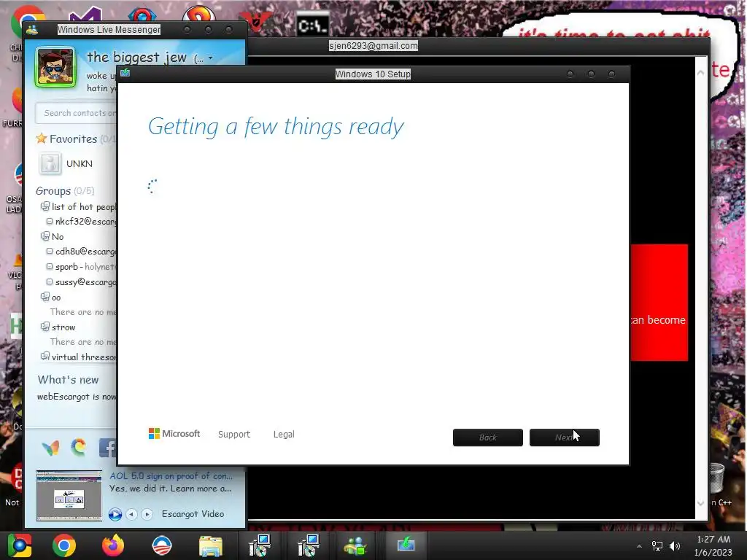Image resolution: width=747 pixels, height=560 pixels.
Task: Select the UNKN contact name
Action: coord(79,164)
